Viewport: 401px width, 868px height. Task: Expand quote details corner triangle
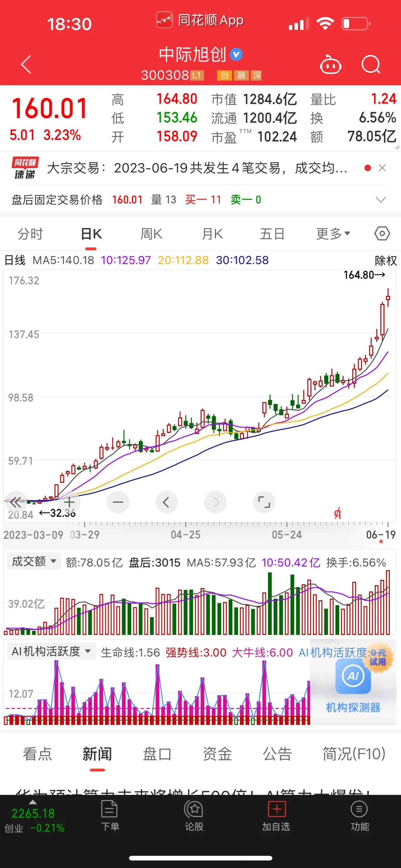[x=396, y=147]
